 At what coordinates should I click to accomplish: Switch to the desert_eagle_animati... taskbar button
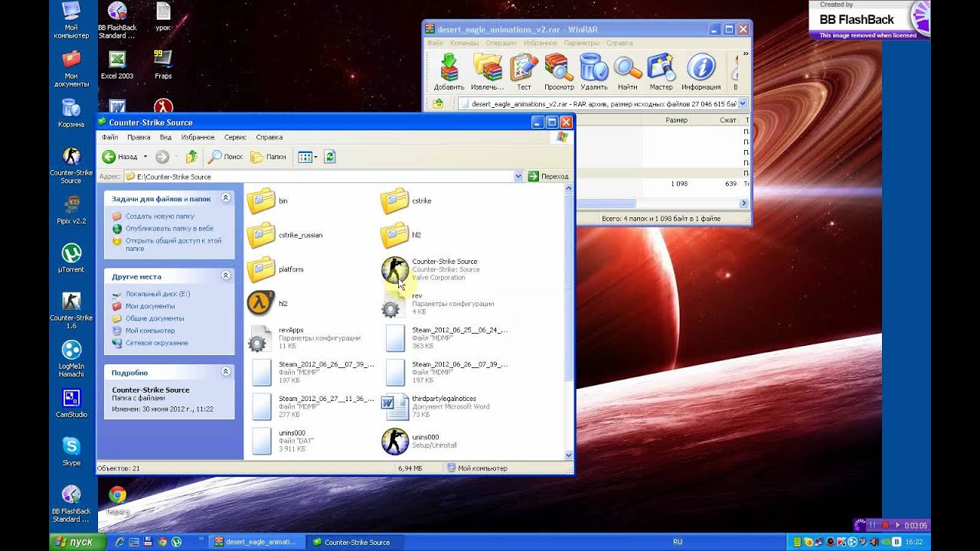tap(256, 542)
